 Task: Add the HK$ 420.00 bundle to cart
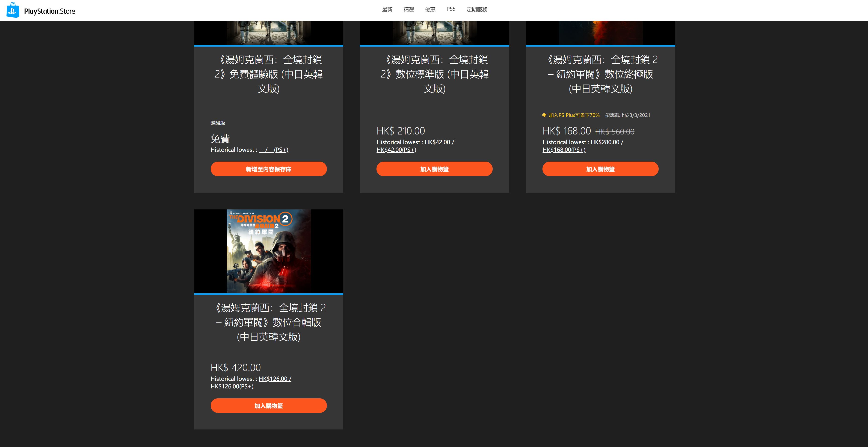click(x=268, y=405)
